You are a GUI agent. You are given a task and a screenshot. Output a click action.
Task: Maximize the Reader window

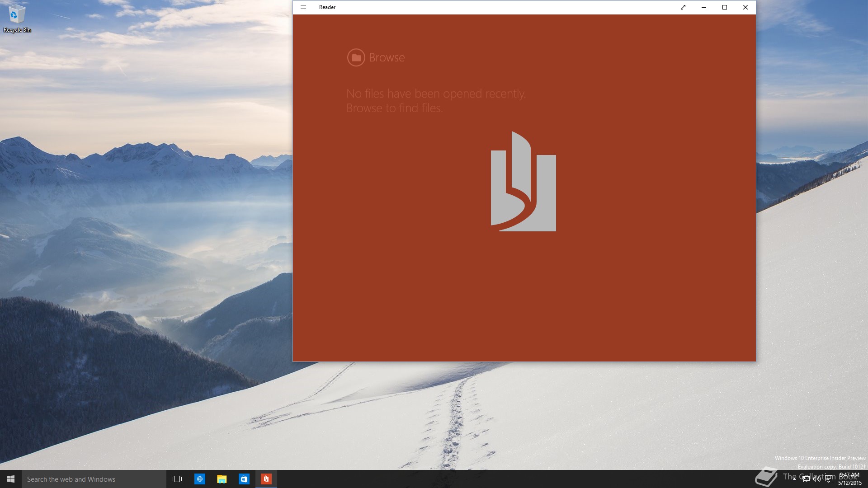click(x=725, y=7)
